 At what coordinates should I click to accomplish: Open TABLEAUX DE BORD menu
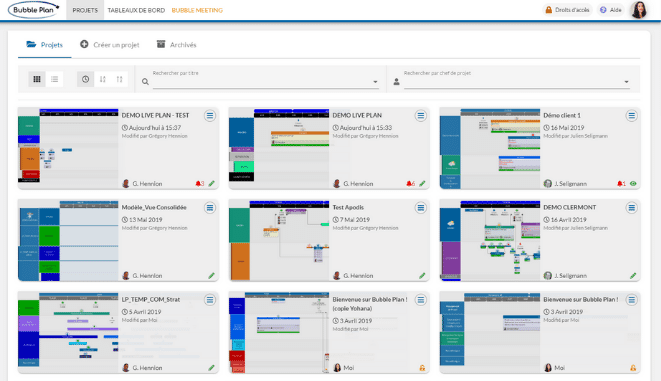coord(136,10)
